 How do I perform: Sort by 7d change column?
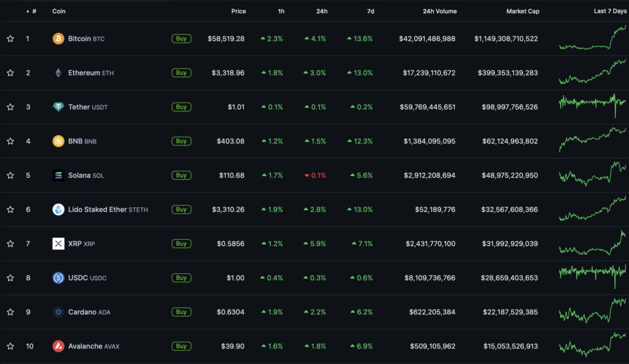coord(370,11)
